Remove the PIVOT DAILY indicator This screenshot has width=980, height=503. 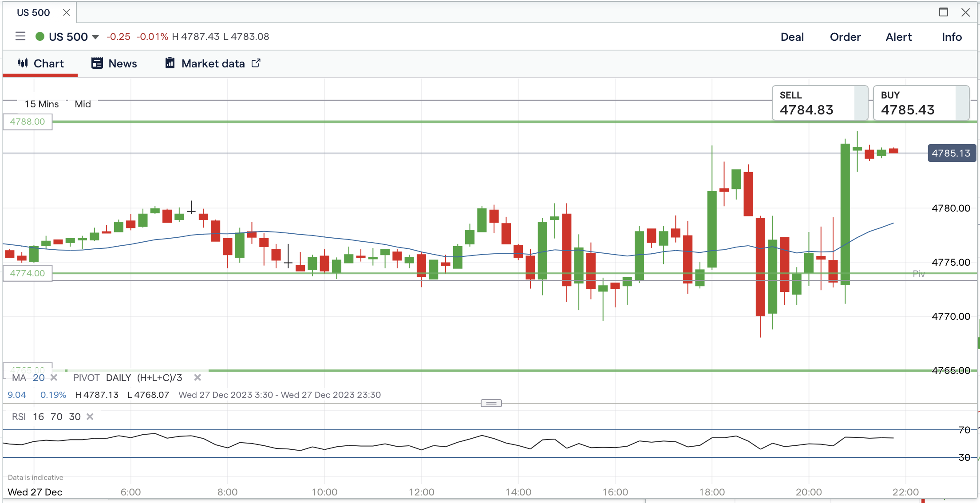[x=198, y=377]
